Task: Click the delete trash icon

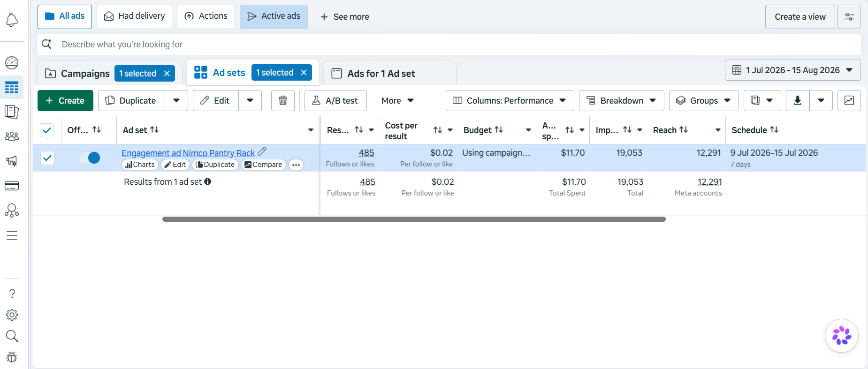Action: [283, 100]
